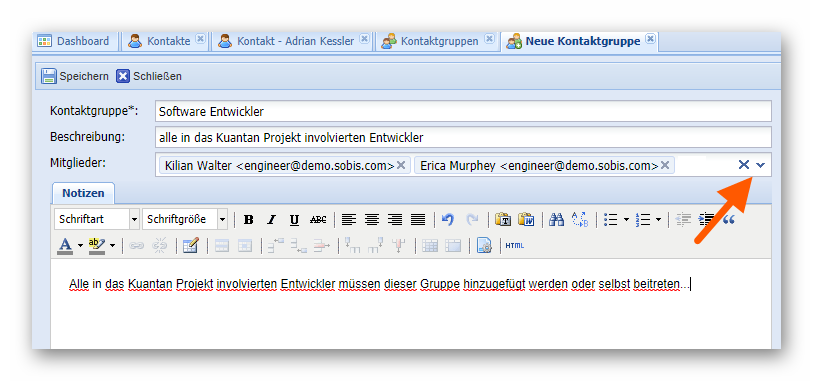Open numbered list style dropdown arrow
The width and height of the screenshot is (813, 381).
point(658,220)
